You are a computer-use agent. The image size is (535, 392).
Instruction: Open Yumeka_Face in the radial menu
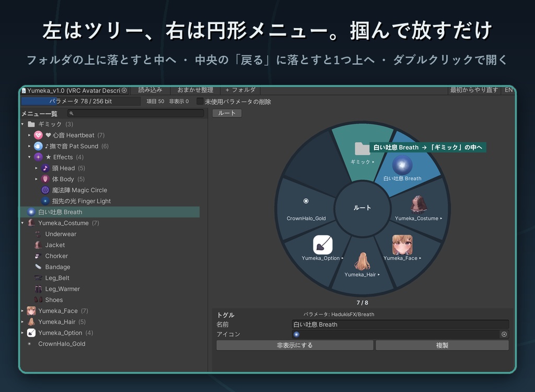point(402,248)
